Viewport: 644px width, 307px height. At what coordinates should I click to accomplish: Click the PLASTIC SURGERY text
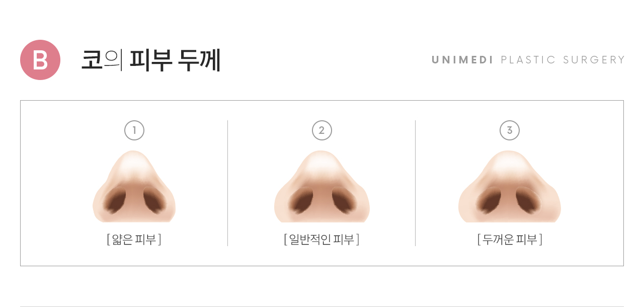pyautogui.click(x=563, y=60)
